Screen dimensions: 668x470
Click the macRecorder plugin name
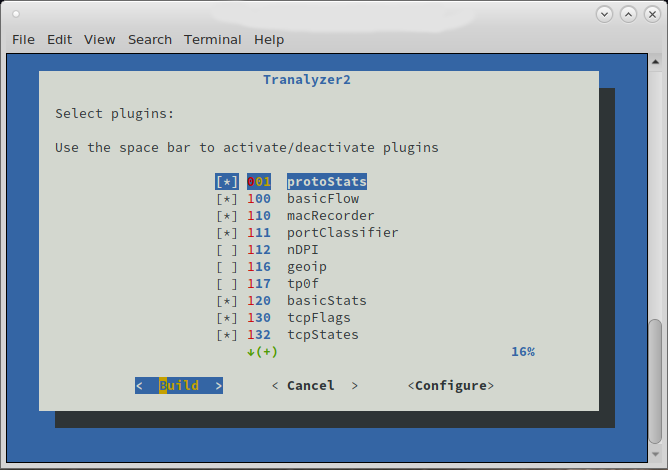coord(331,216)
